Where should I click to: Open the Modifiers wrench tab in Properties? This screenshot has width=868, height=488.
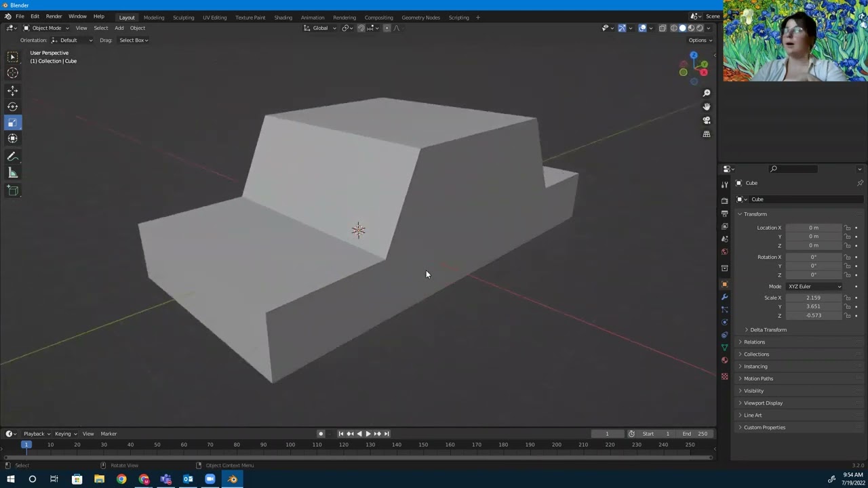pos(724,297)
